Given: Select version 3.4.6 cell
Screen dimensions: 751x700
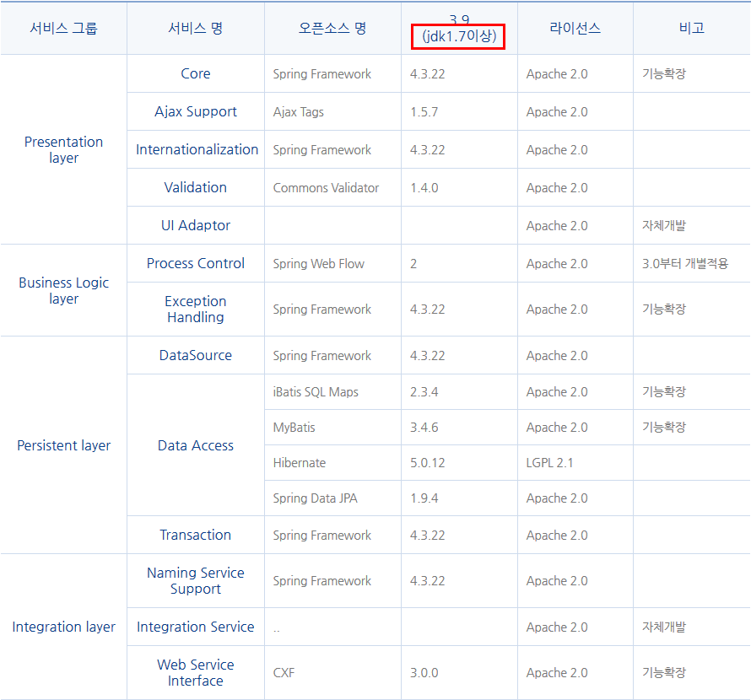Looking at the screenshot, I should pyautogui.click(x=459, y=427).
